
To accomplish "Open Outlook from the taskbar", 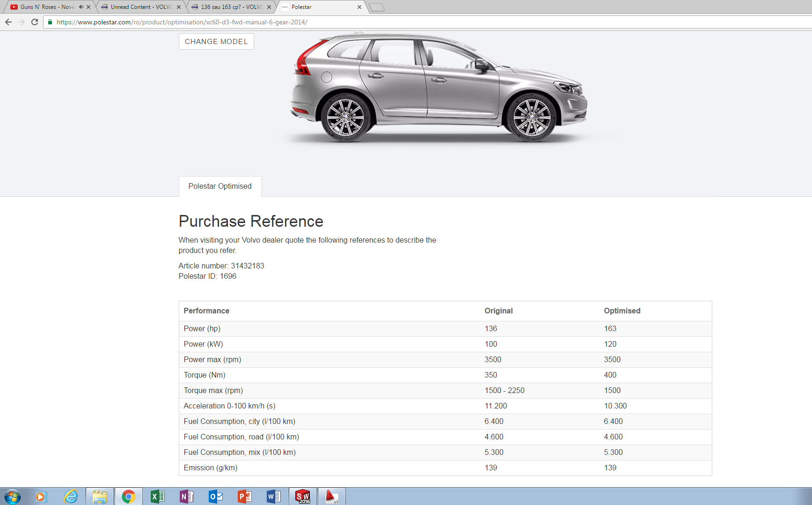I will click(216, 497).
